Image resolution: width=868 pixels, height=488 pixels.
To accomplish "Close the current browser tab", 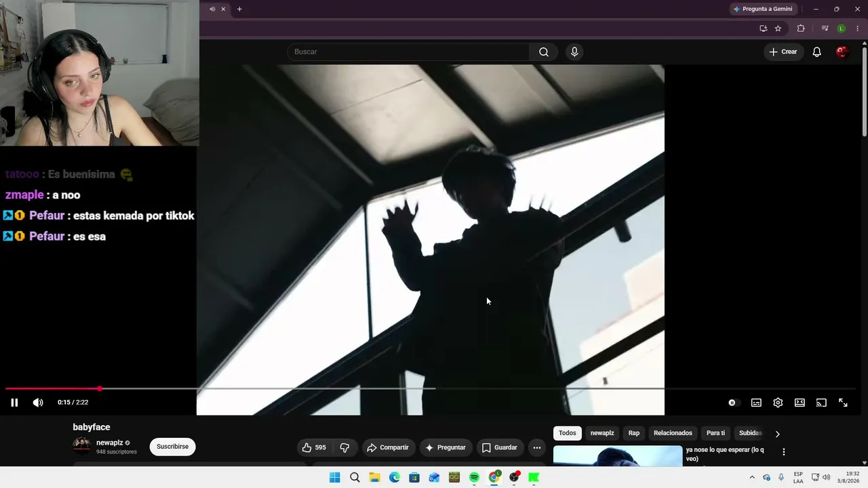I will [x=223, y=9].
